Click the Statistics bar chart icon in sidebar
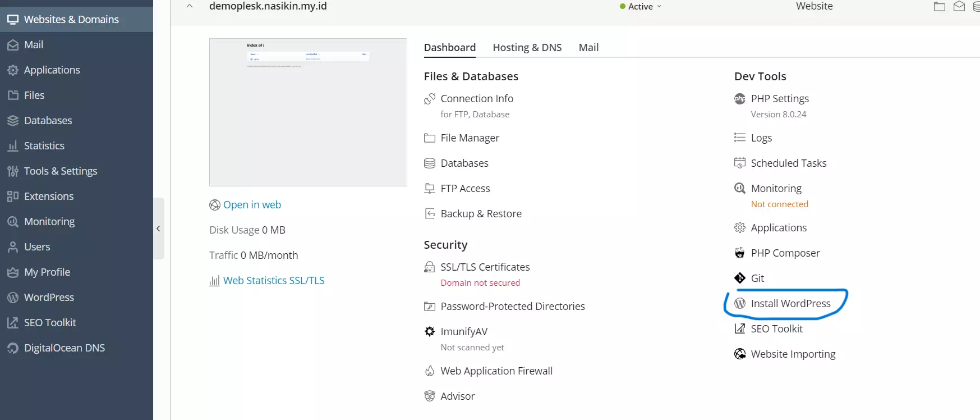The image size is (980, 420). [x=13, y=146]
